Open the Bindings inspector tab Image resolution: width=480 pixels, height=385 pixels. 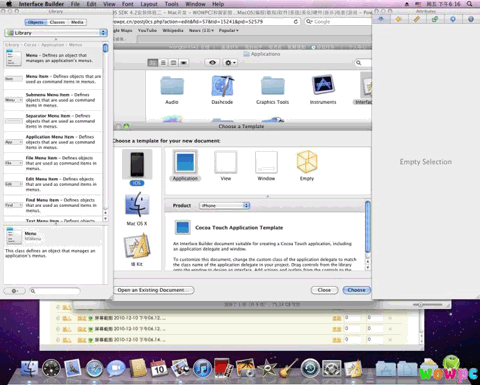point(435,19)
